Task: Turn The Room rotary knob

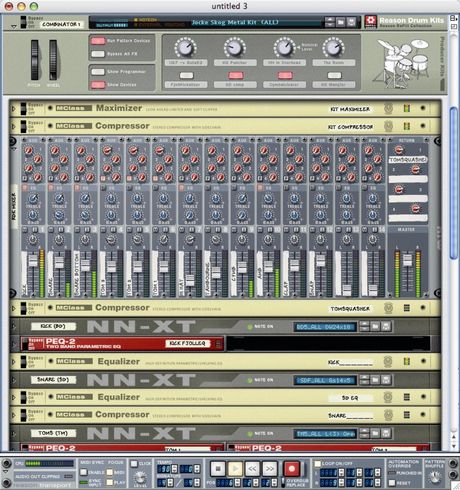Action: click(333, 47)
